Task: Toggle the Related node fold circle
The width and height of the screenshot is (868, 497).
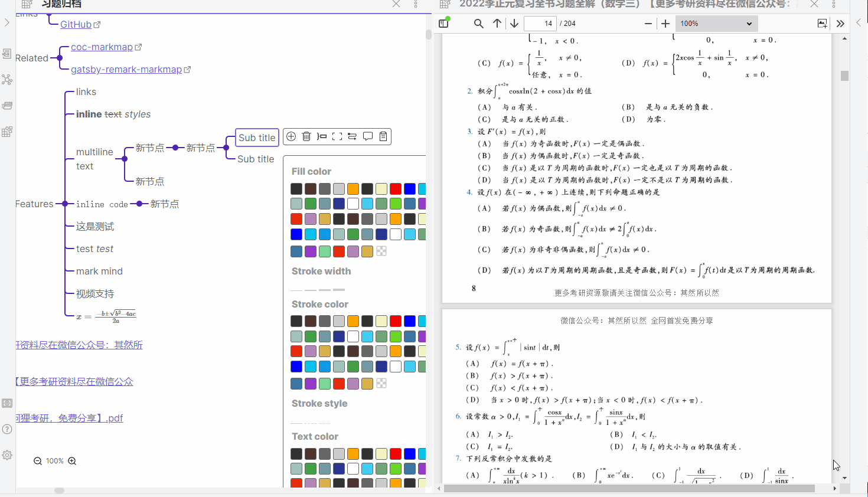Action: (59, 58)
